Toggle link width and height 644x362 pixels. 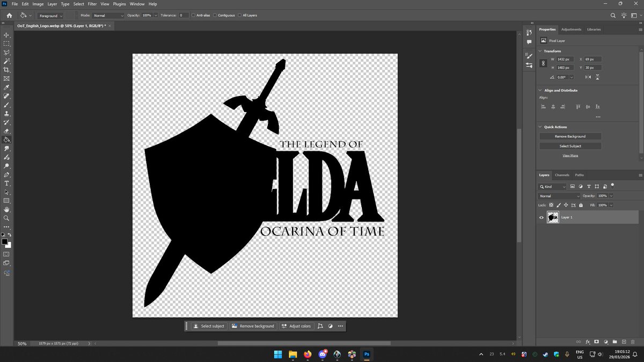pos(544,63)
